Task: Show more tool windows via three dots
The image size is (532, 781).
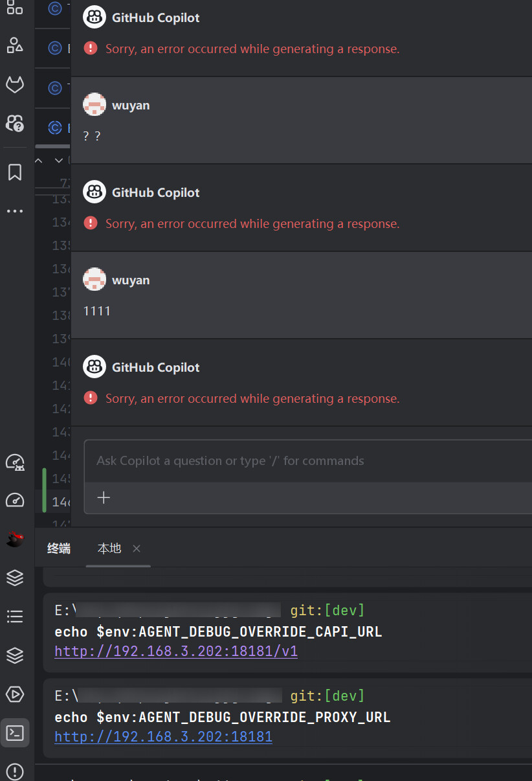Action: tap(14, 211)
